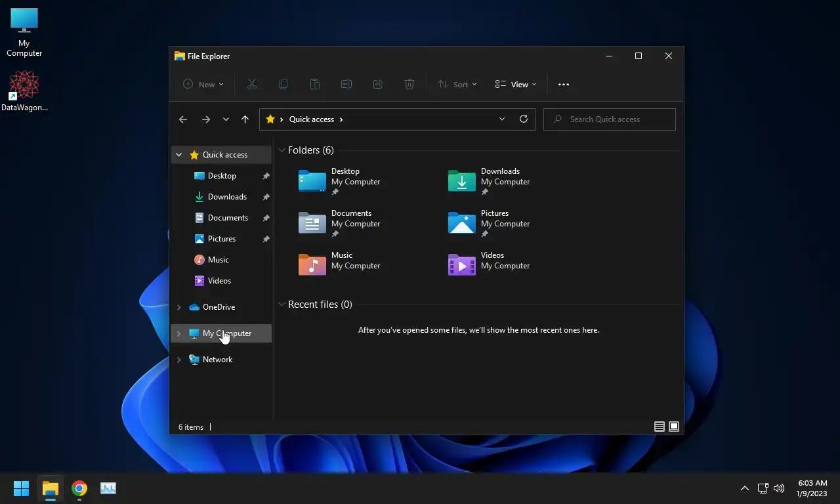Go forward with the right arrow
The image size is (840, 504).
tap(206, 119)
